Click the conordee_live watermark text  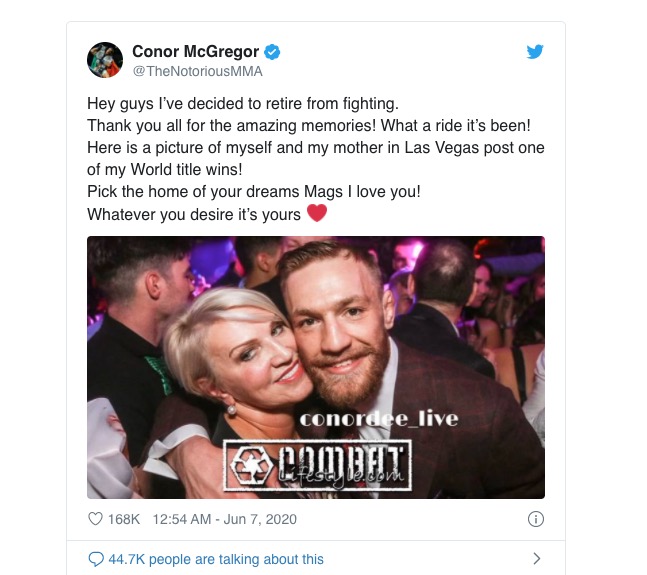pos(379,419)
